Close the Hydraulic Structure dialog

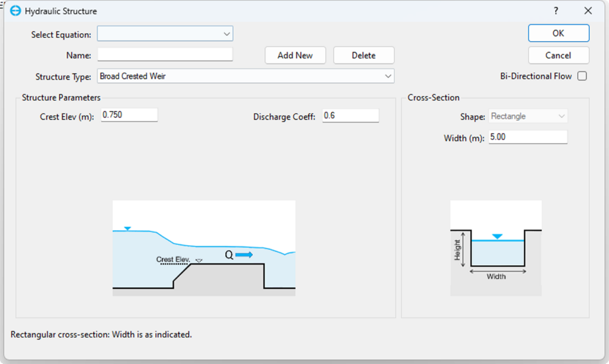[588, 11]
